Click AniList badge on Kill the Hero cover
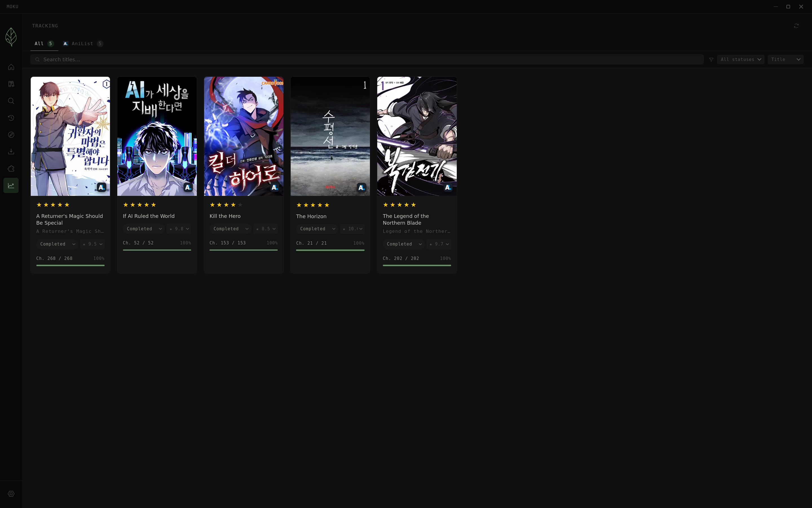The width and height of the screenshot is (812, 508). [x=274, y=187]
